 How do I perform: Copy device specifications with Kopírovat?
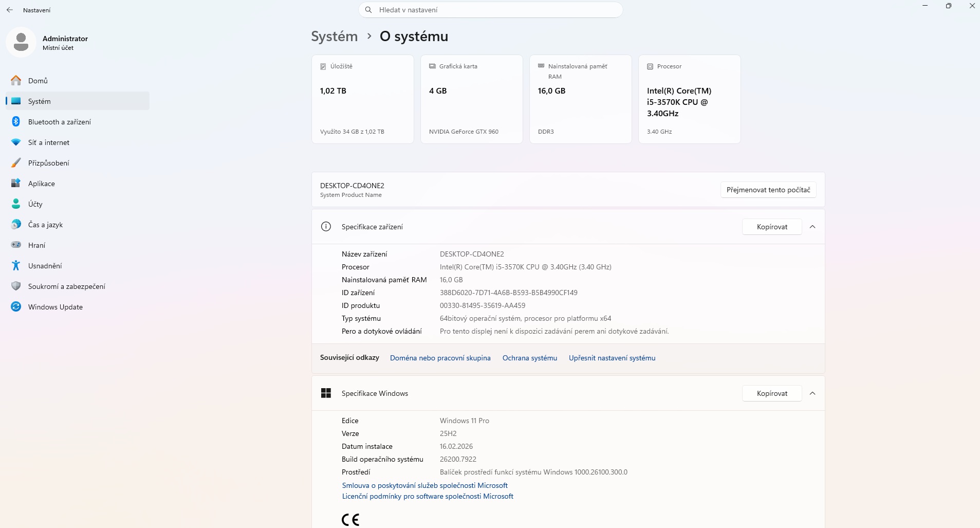tap(771, 227)
